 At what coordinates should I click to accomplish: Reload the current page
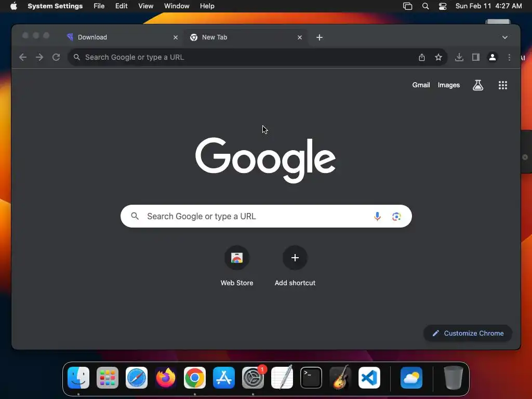pos(56,57)
